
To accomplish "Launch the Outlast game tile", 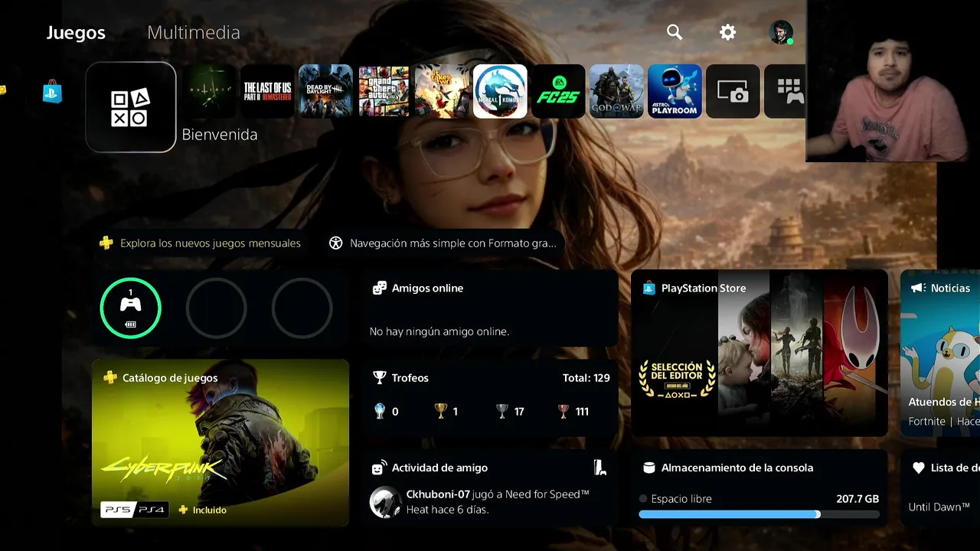I will [x=208, y=91].
